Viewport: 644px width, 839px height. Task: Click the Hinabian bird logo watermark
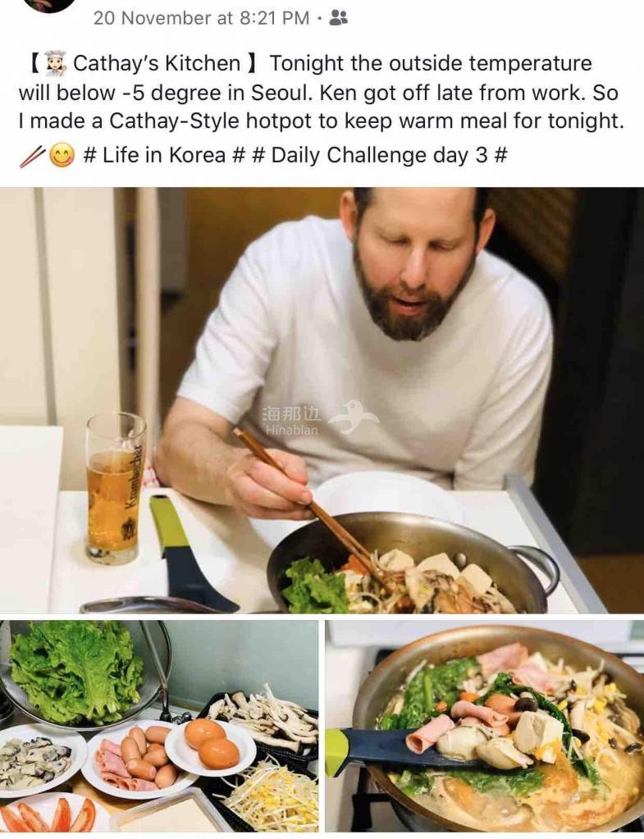pos(354,417)
